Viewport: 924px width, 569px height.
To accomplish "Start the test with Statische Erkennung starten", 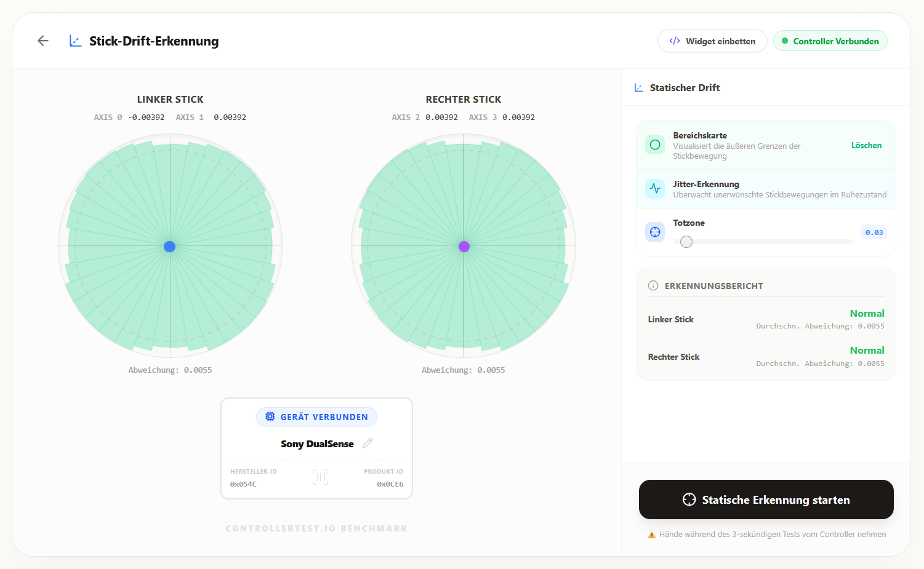I will pyautogui.click(x=766, y=499).
